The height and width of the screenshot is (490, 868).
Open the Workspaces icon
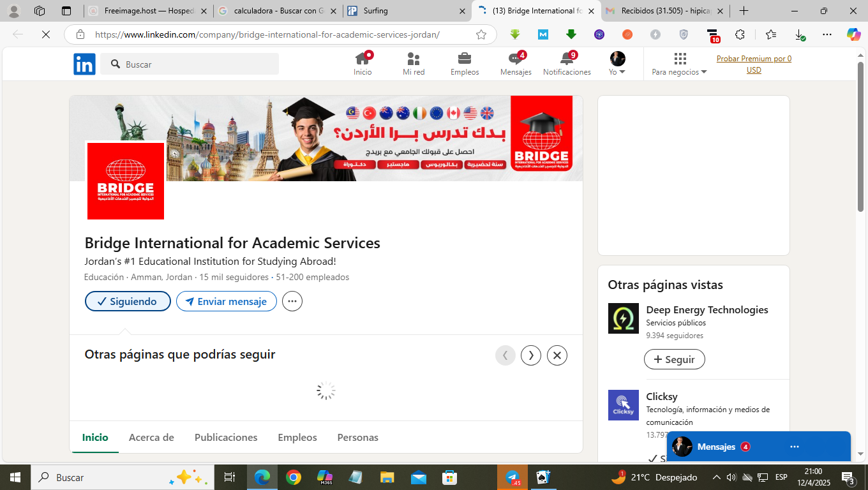[x=40, y=11]
